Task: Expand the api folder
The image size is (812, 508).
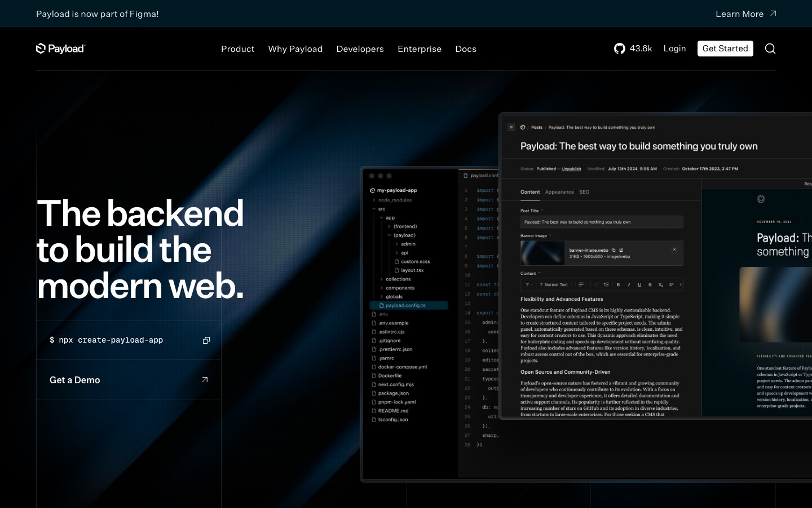Action: [x=401, y=253]
